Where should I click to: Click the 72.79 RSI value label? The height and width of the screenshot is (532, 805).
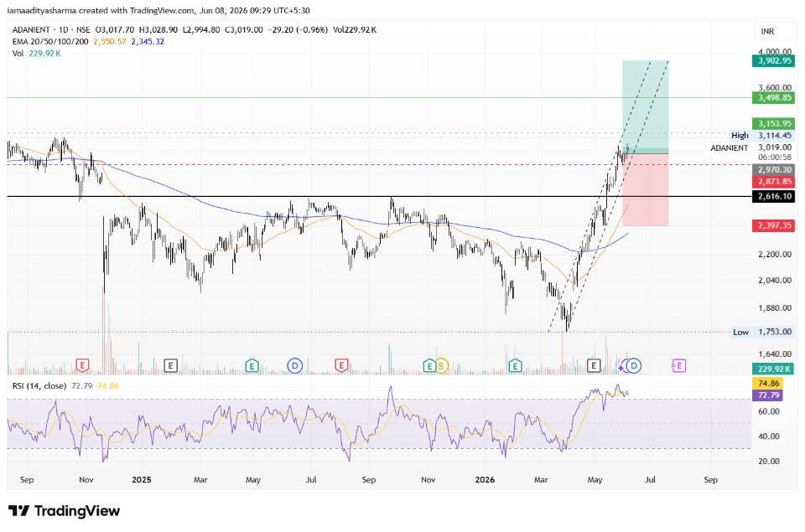coord(768,395)
